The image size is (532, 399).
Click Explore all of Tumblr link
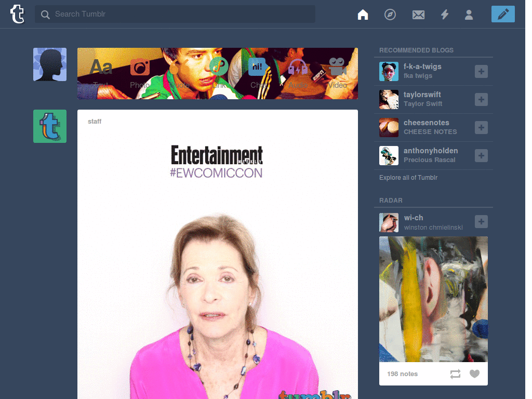pyautogui.click(x=408, y=178)
